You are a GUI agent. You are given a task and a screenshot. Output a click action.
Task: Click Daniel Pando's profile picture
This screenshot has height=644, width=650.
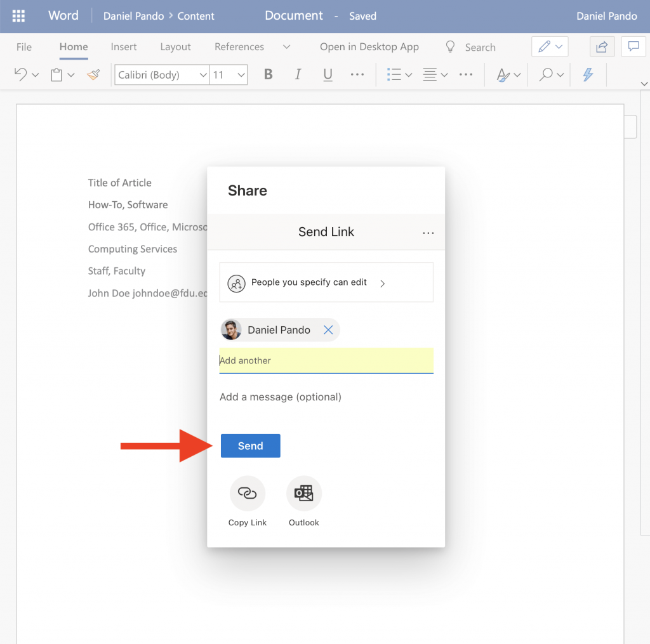click(x=231, y=330)
